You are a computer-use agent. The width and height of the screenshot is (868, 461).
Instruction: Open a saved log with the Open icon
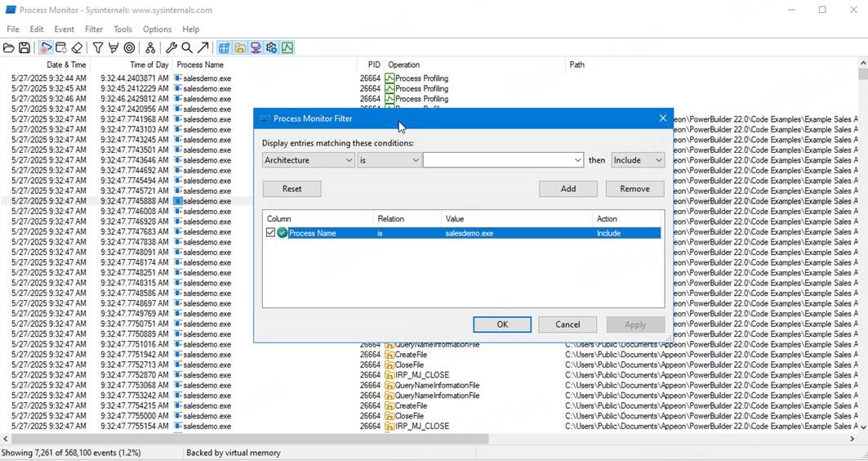coord(9,47)
